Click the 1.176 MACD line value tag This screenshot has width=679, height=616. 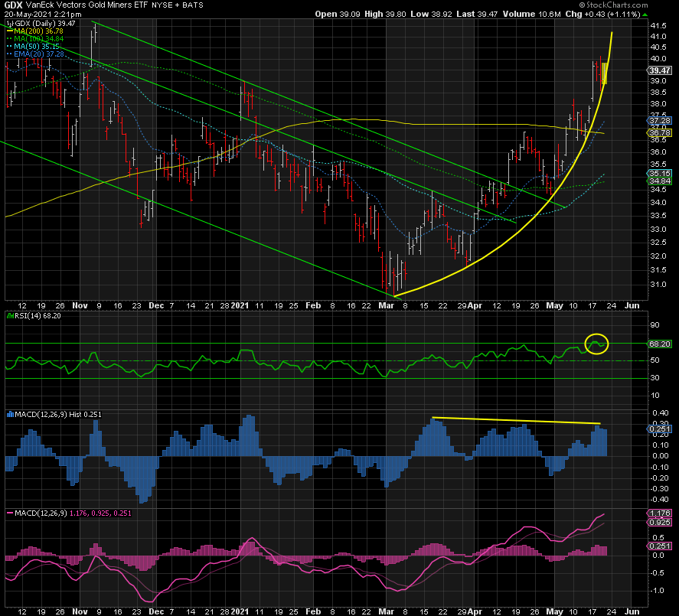660,513
